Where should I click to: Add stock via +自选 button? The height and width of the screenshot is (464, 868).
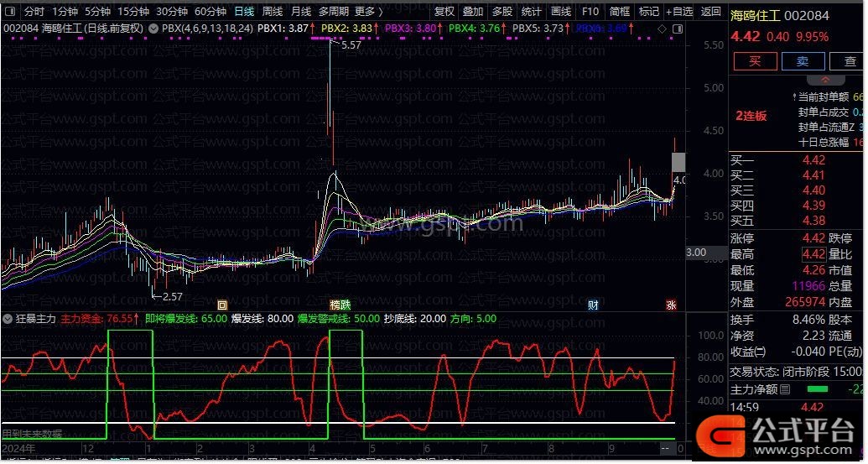pyautogui.click(x=679, y=12)
